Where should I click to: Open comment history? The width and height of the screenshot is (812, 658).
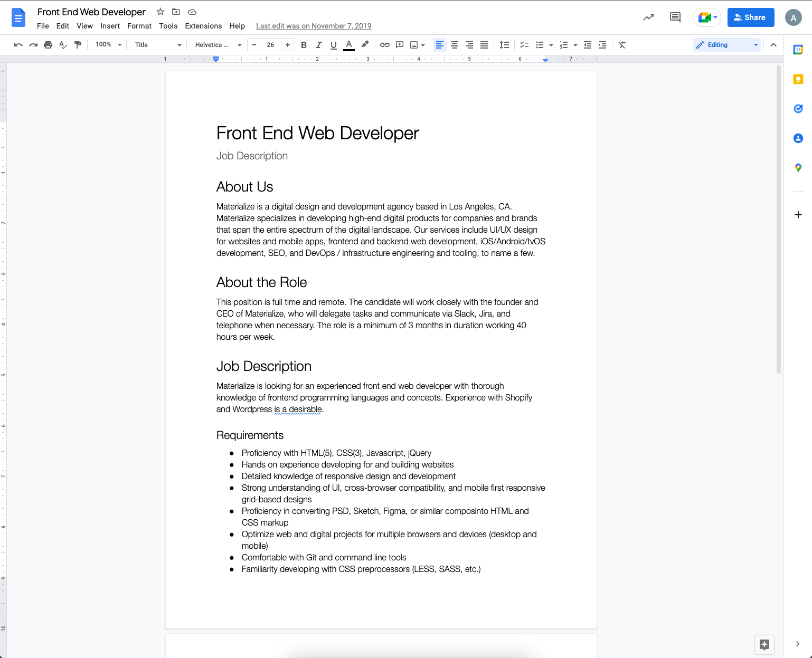click(675, 17)
